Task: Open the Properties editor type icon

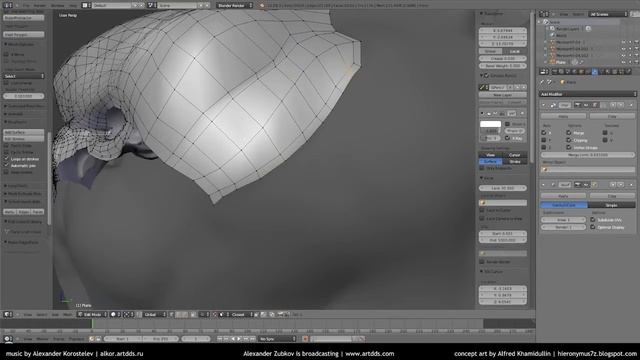Action: (544, 72)
